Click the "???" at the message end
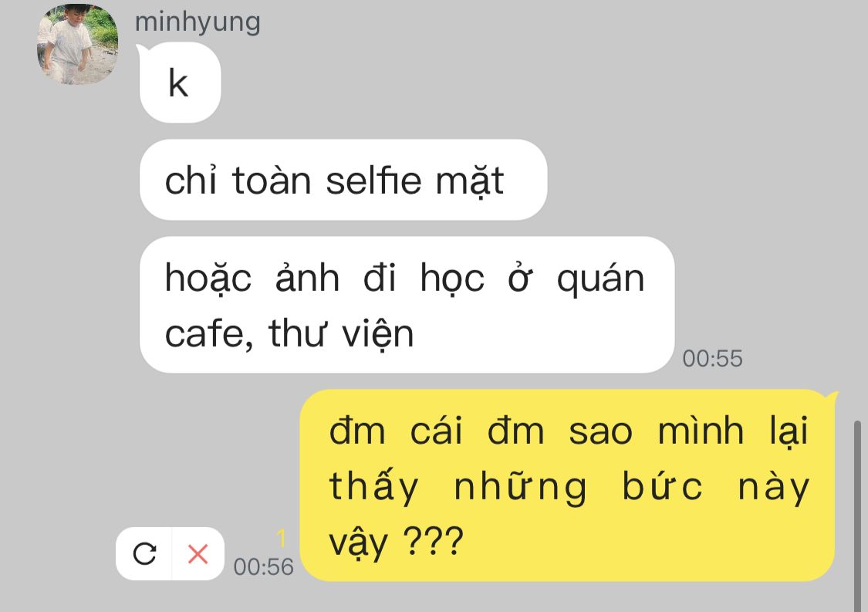 pyautogui.click(x=433, y=540)
